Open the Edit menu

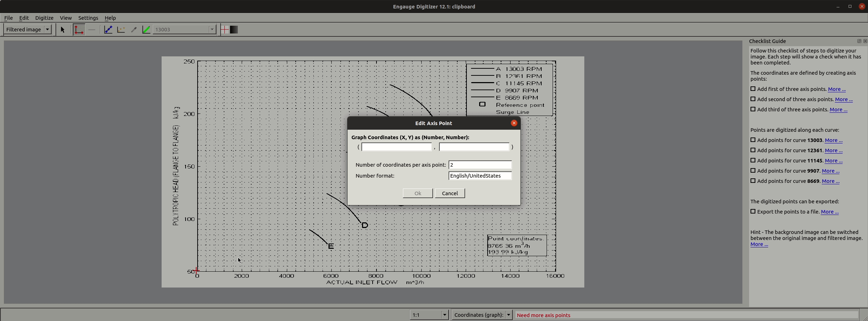click(x=24, y=18)
